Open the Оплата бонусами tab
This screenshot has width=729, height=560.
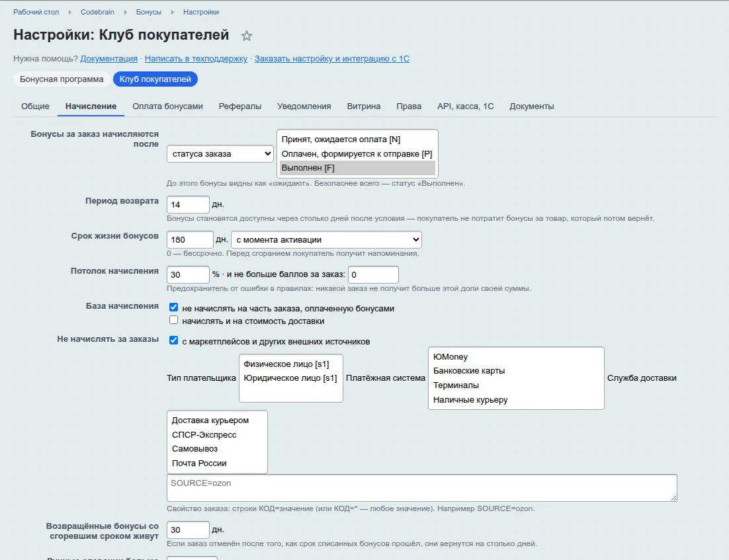(x=167, y=106)
